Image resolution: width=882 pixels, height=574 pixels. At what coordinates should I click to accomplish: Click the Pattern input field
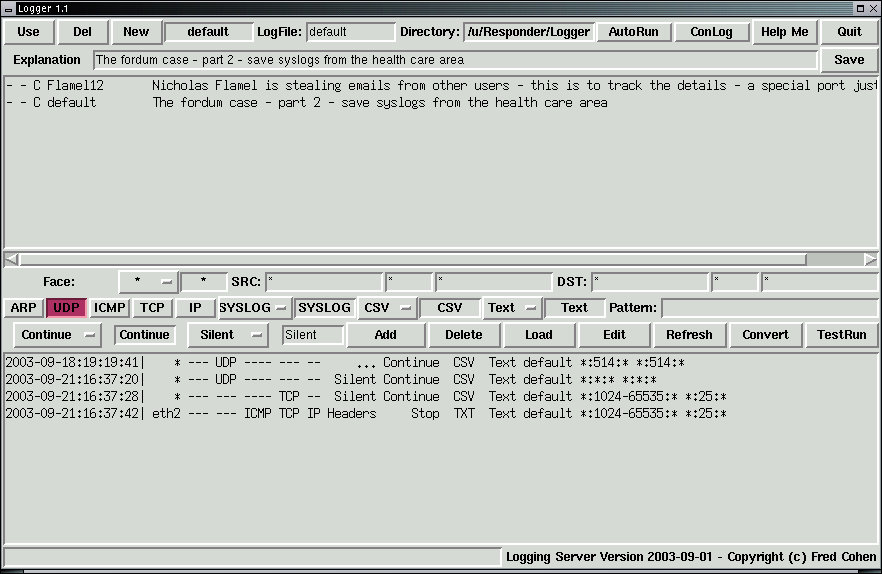[768, 308]
